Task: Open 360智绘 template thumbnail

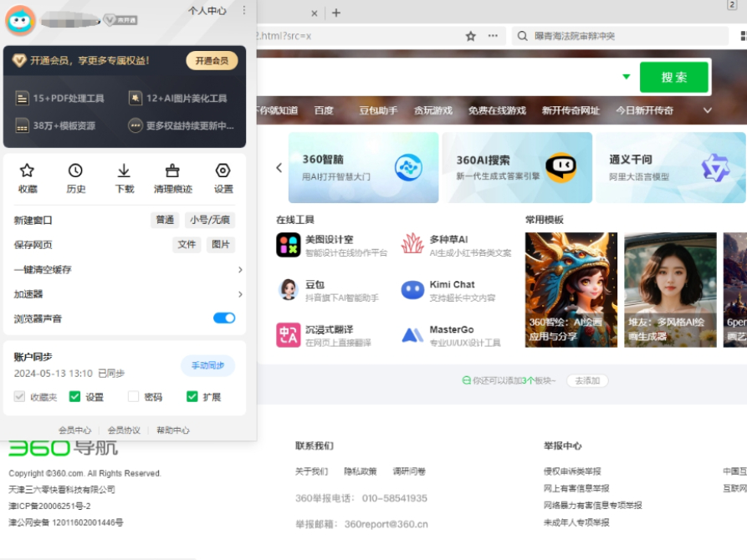Action: [x=571, y=289]
